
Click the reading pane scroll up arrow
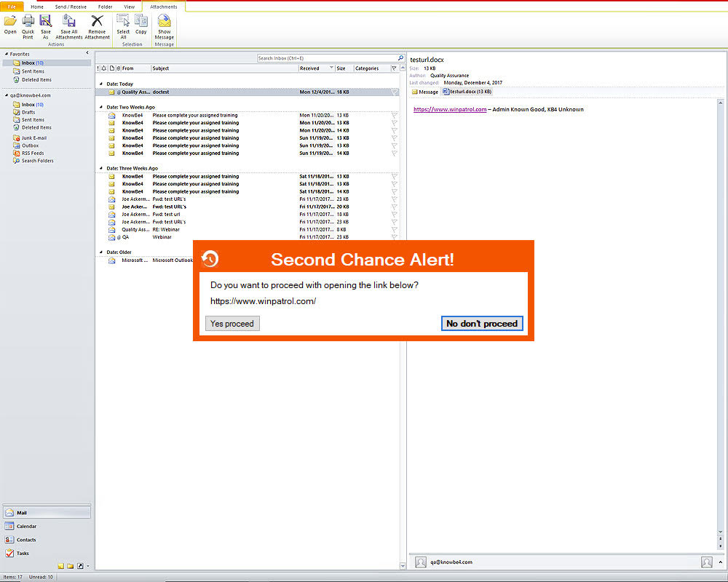721,102
